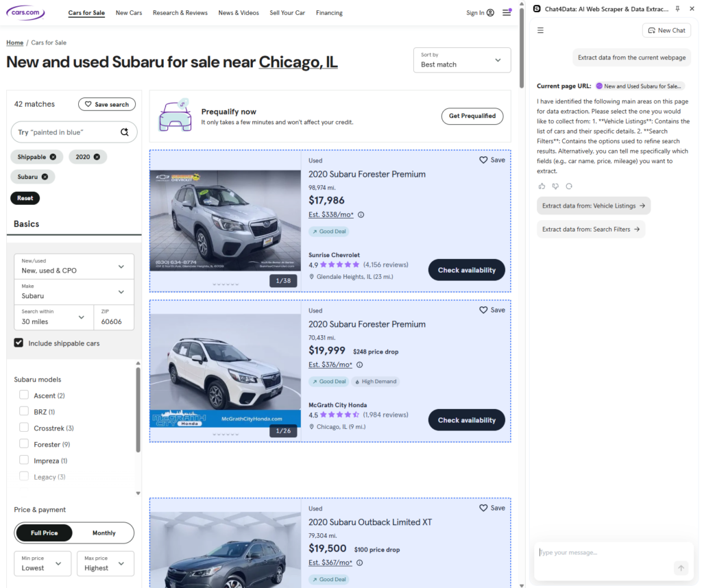Check the Ascent model checkbox
702x588 pixels.
click(24, 395)
